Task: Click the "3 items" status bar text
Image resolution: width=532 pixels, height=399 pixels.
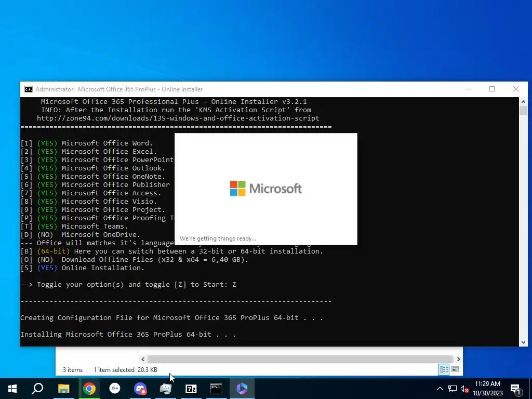Action: [73, 369]
